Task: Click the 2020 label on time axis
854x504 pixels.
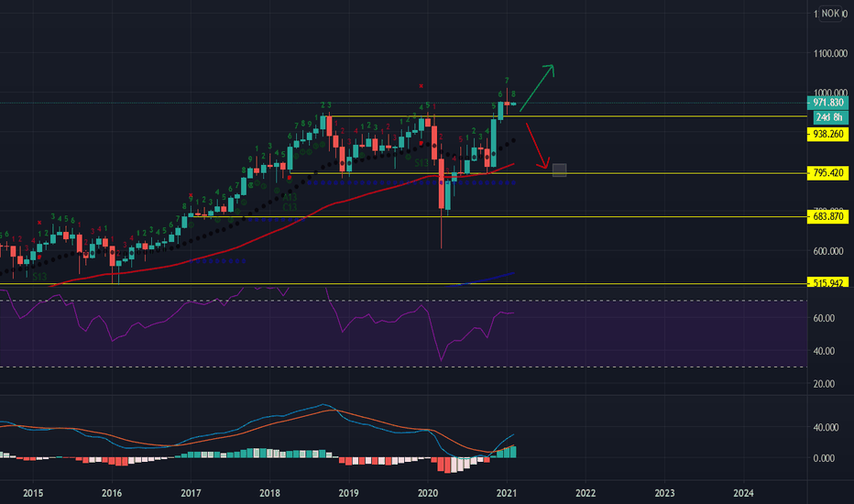Action: coord(428,493)
